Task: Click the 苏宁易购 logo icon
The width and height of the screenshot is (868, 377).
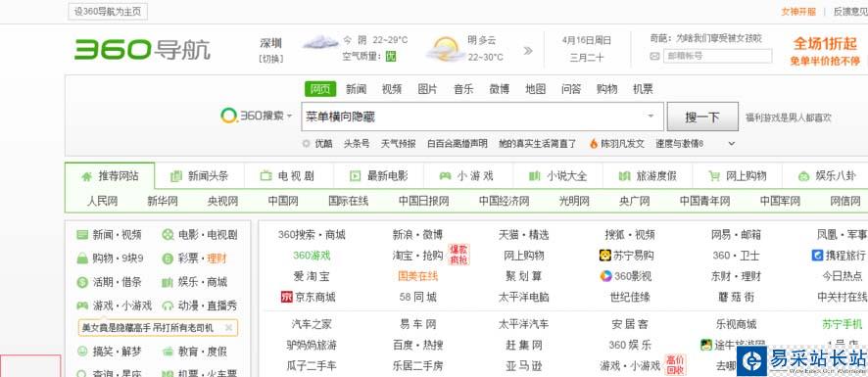Action: click(x=604, y=256)
